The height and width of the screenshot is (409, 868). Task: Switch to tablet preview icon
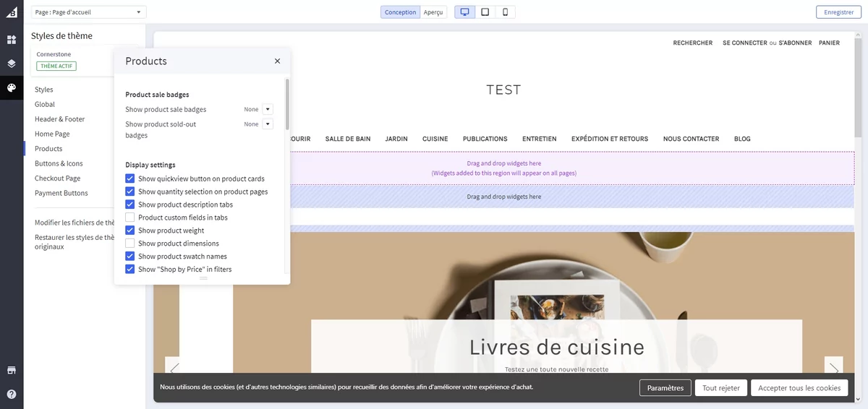(485, 12)
